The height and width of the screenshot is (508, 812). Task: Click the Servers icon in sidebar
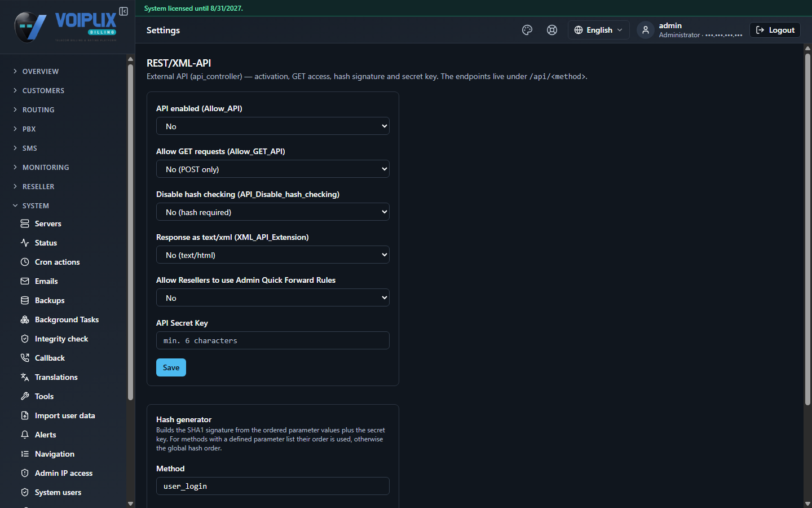click(x=25, y=224)
